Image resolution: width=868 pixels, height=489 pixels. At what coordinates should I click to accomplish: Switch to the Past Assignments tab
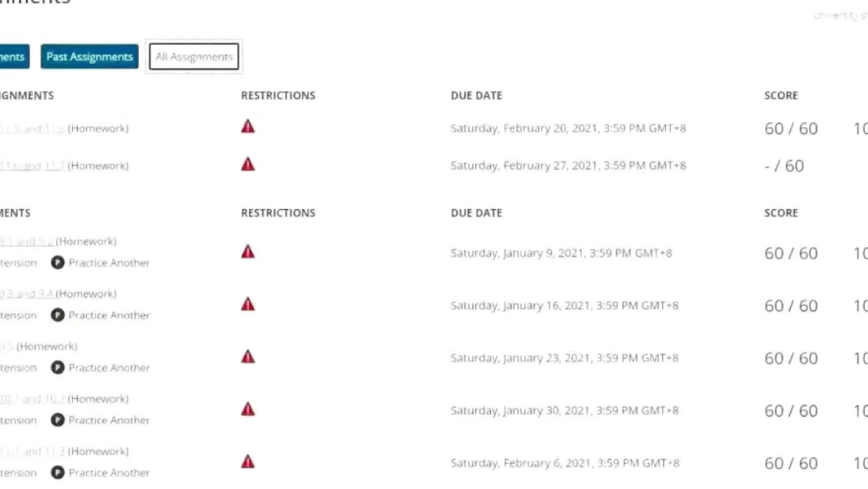(x=90, y=56)
